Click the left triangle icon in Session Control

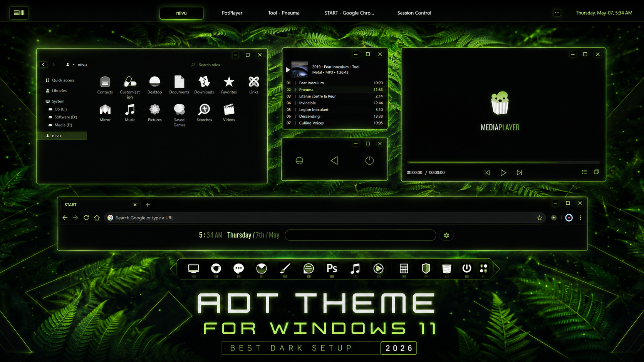334,160
